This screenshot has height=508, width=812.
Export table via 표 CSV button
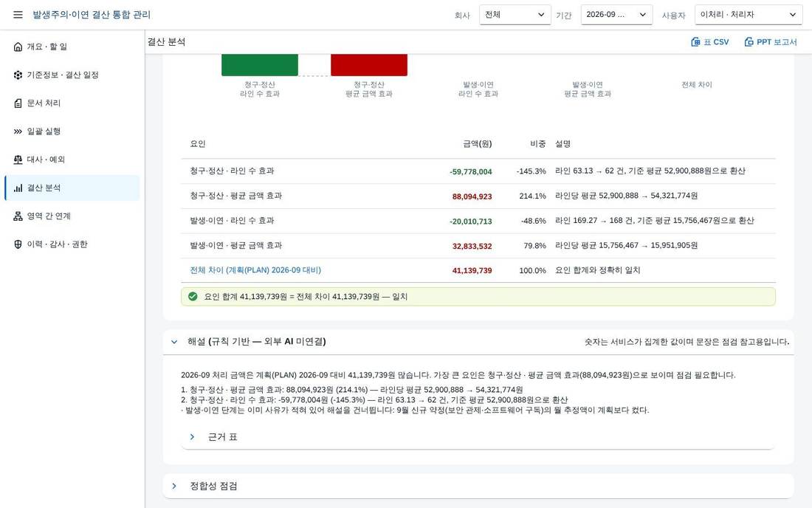point(710,42)
